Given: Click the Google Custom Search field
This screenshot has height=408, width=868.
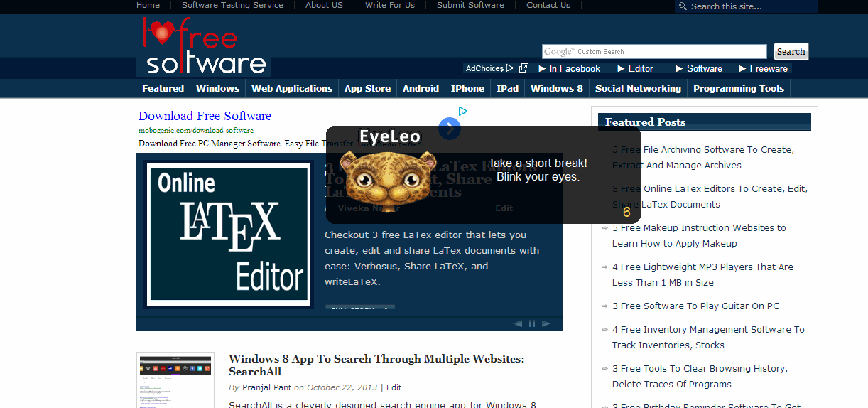Looking at the screenshot, I should click(654, 51).
